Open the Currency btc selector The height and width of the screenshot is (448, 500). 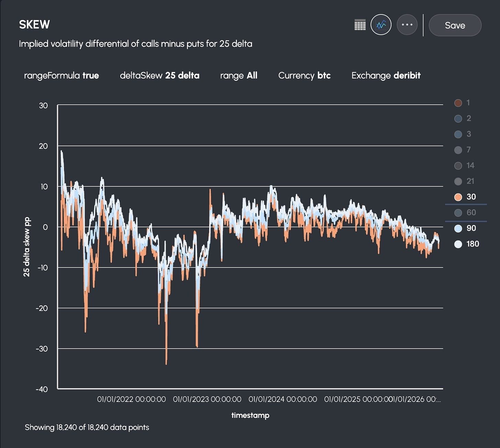tap(304, 76)
